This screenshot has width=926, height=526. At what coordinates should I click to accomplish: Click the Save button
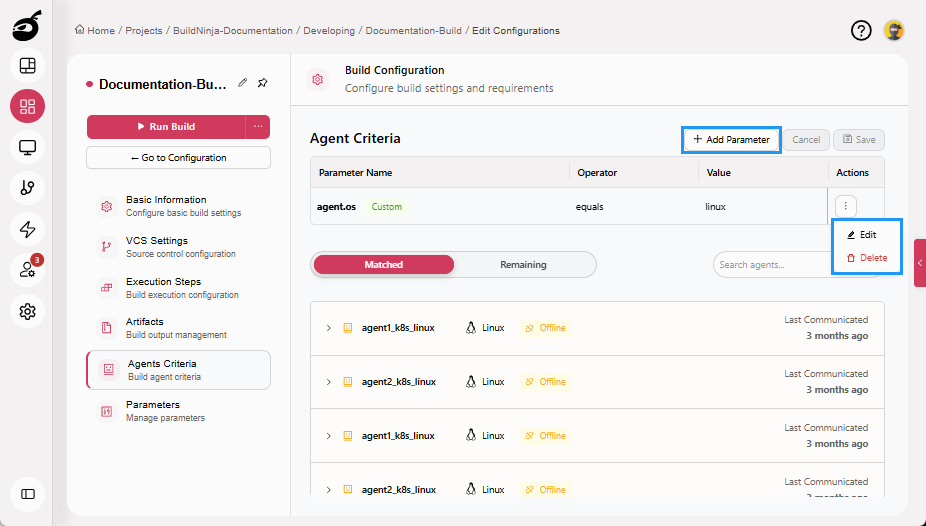859,140
